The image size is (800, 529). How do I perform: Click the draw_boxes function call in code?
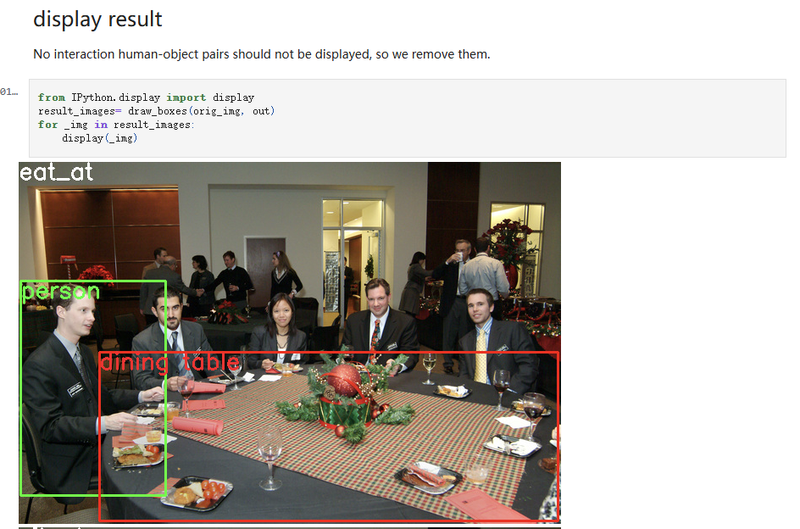pyautogui.click(x=158, y=111)
